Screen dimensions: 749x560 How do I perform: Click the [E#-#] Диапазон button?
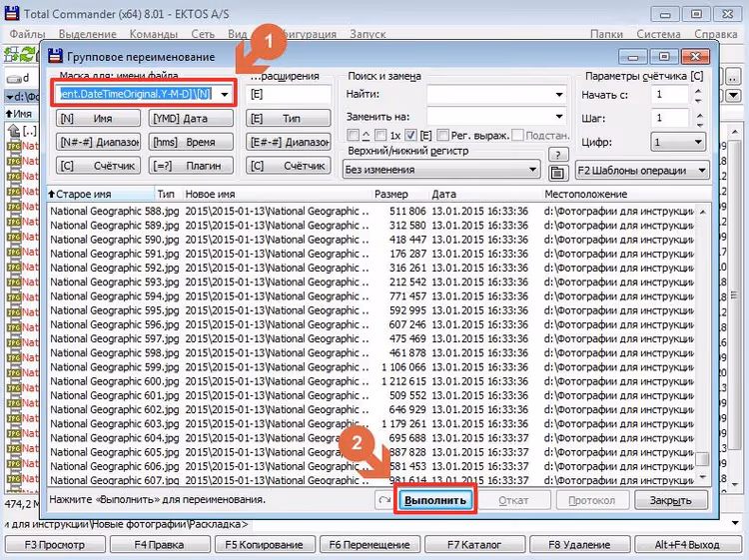[288, 142]
